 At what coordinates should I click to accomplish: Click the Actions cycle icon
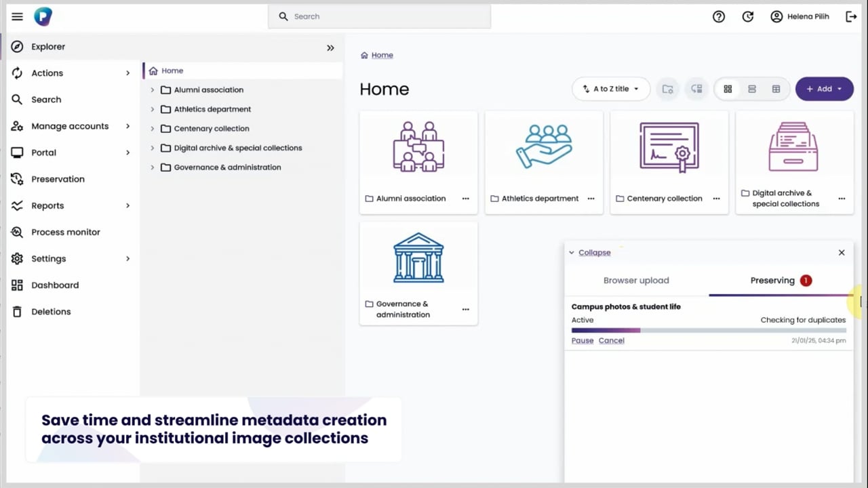(17, 73)
